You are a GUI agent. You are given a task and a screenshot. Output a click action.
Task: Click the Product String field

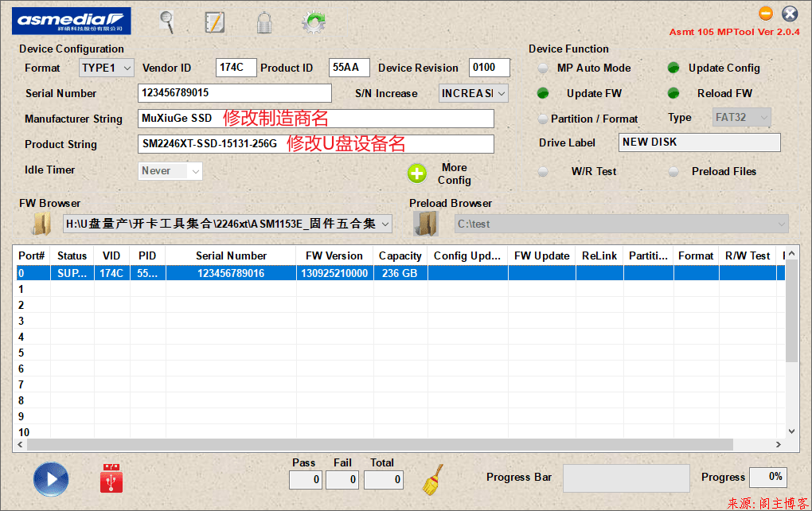pyautogui.click(x=316, y=143)
